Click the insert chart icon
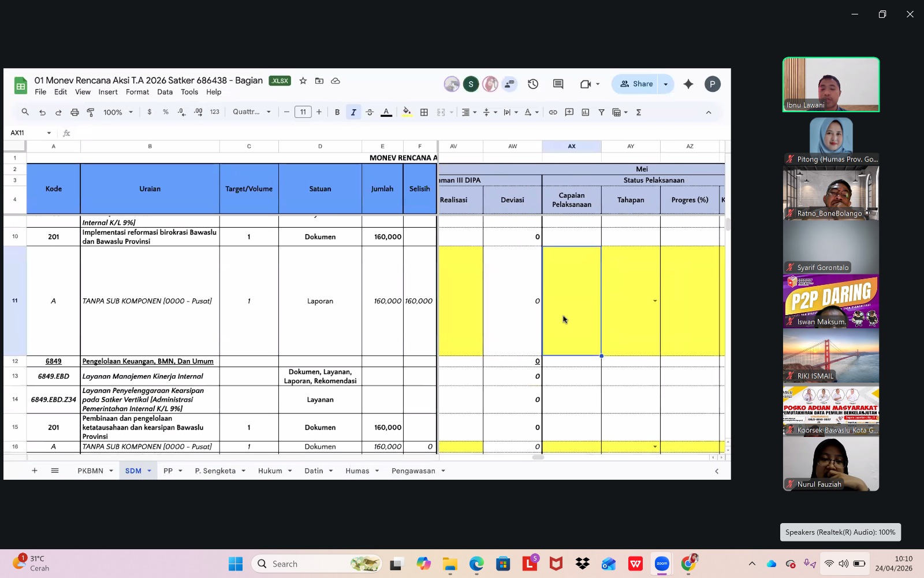The image size is (924, 578). 585,112
